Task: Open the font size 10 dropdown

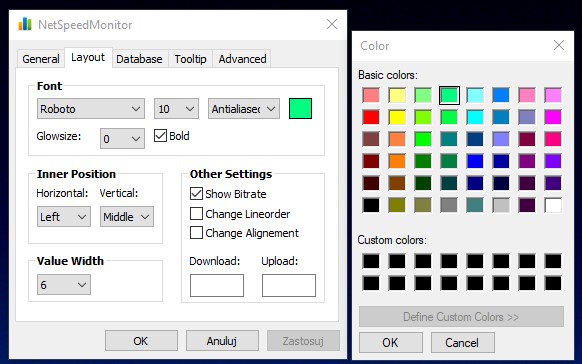Action: tap(176, 109)
